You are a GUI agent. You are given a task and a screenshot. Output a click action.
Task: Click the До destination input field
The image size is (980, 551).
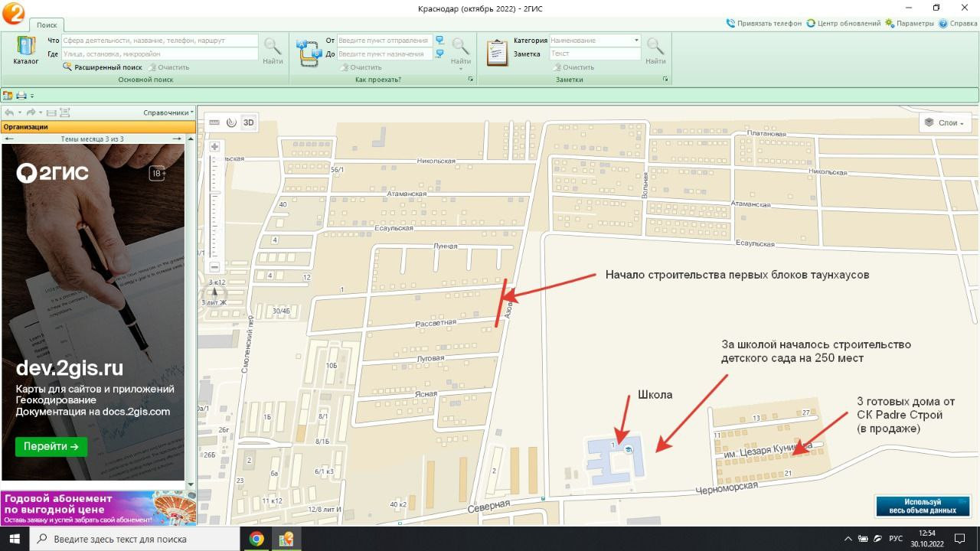coord(385,54)
